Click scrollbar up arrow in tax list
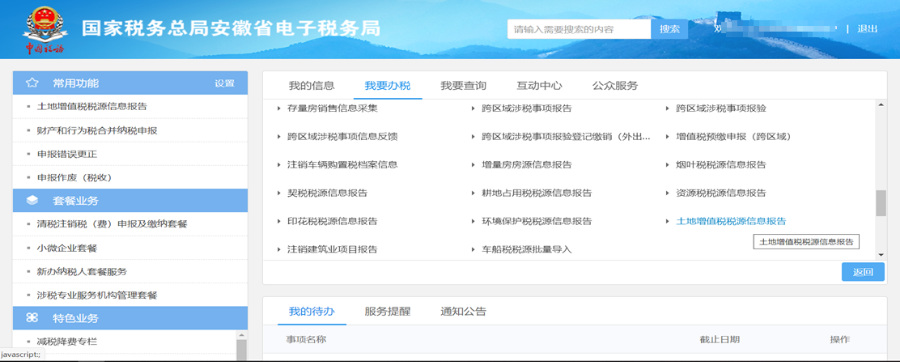900x362 pixels. pyautogui.click(x=880, y=105)
